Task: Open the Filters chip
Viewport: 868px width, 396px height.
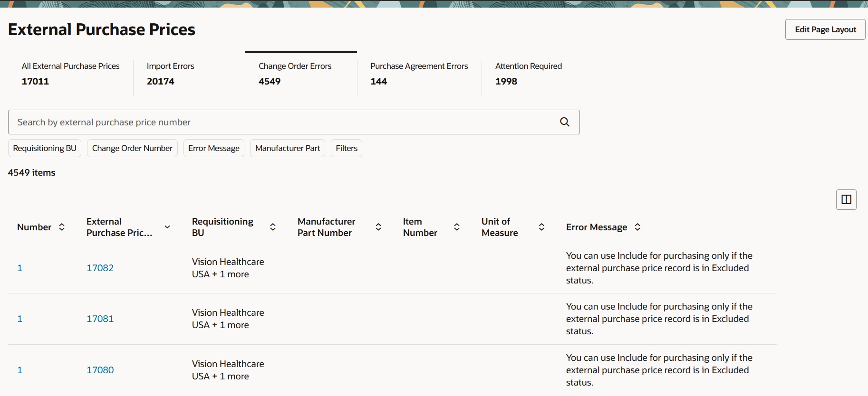Action: (x=347, y=148)
